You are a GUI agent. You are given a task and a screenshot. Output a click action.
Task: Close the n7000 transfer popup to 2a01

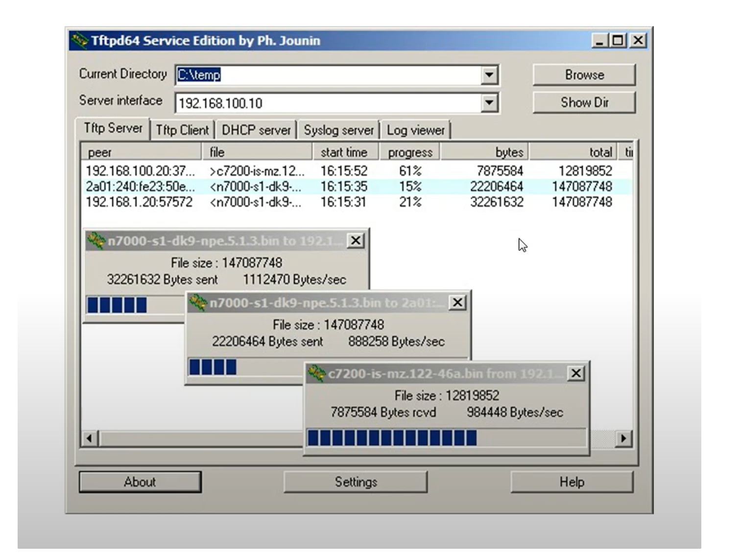457,303
